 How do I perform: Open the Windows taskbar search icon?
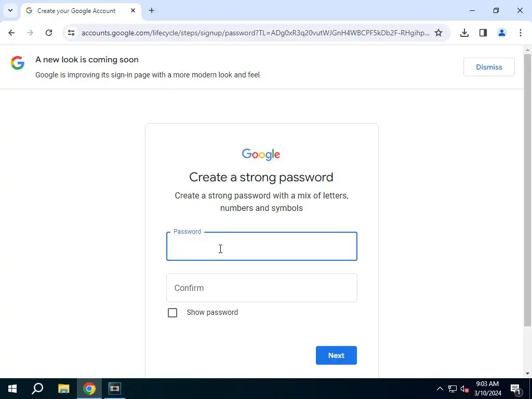pyautogui.click(x=37, y=389)
